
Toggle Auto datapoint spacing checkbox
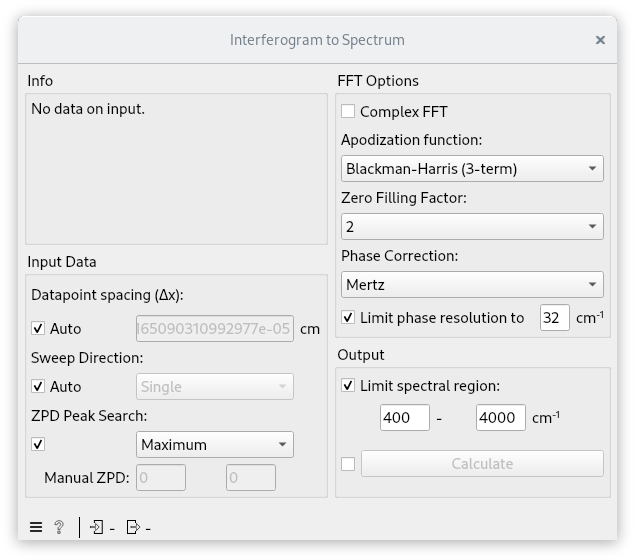(x=38, y=328)
